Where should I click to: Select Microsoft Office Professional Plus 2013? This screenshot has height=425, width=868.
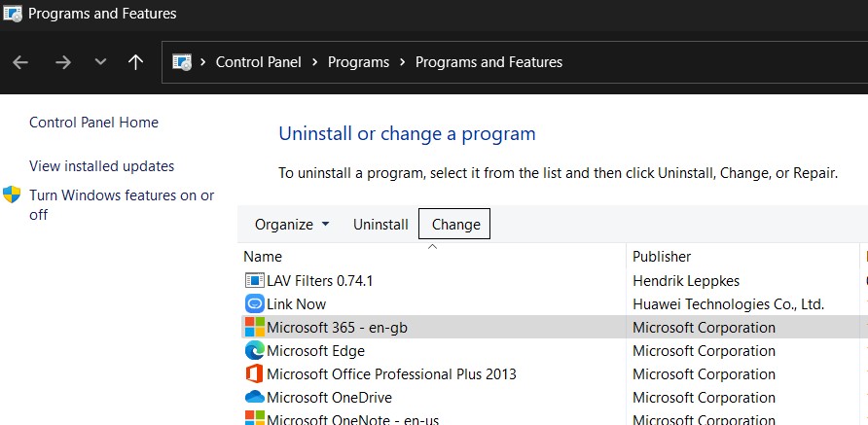391,374
